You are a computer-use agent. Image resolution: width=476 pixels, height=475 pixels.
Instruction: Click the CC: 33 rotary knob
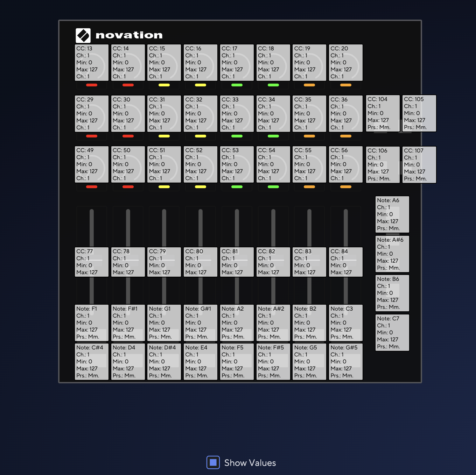[x=237, y=114]
